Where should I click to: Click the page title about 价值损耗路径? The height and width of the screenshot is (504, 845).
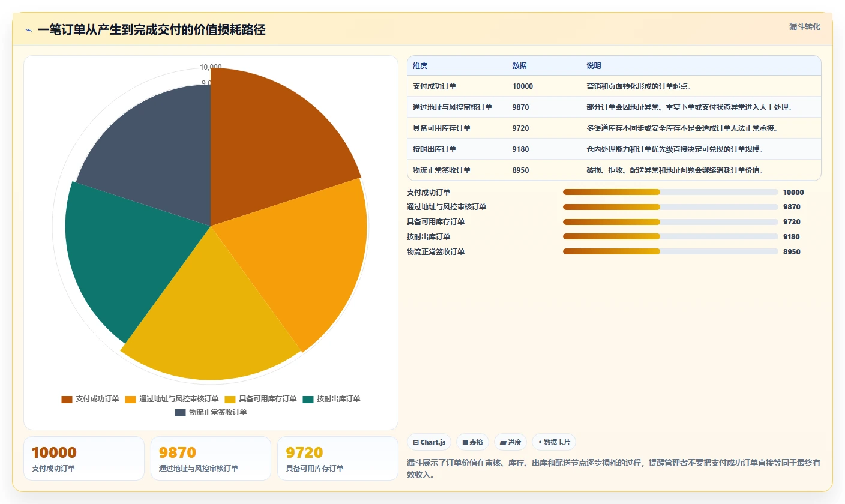[x=151, y=30]
